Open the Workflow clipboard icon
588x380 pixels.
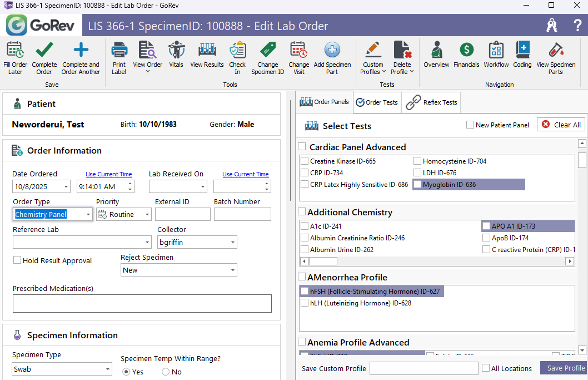pos(496,51)
